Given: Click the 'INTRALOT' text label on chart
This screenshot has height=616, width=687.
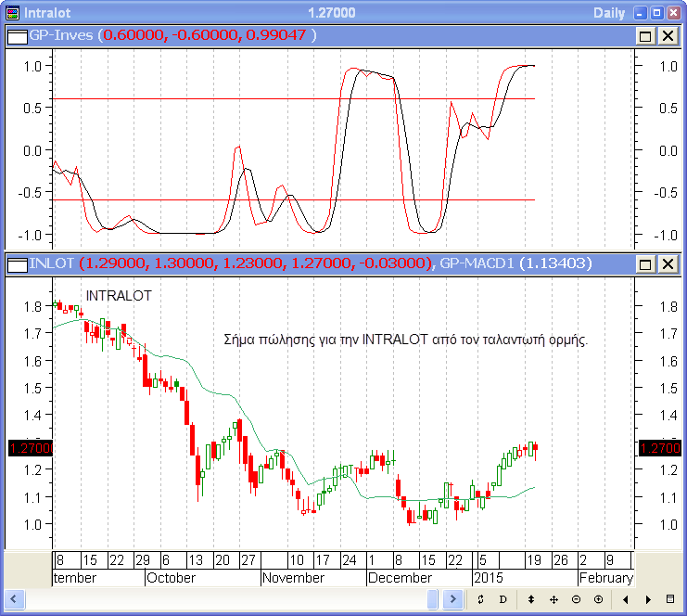Looking at the screenshot, I should 119,296.
